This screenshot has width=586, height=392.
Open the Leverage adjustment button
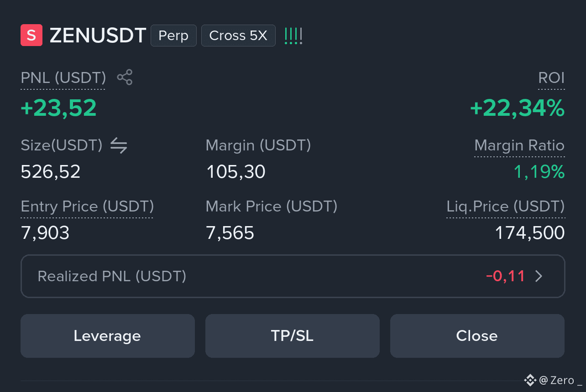[x=108, y=336]
